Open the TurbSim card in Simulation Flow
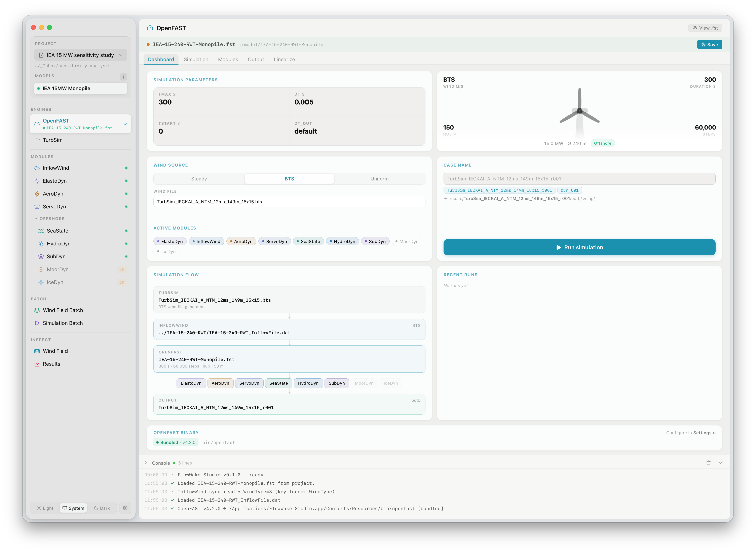 click(x=289, y=300)
